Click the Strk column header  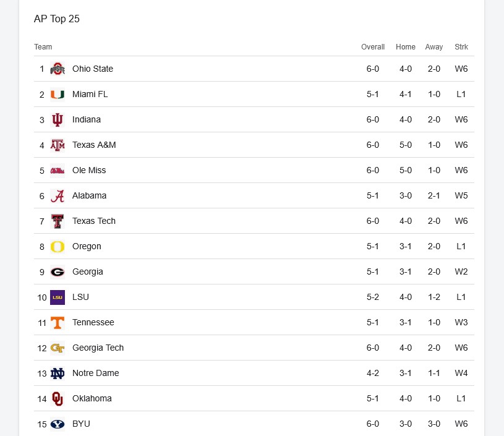461,47
